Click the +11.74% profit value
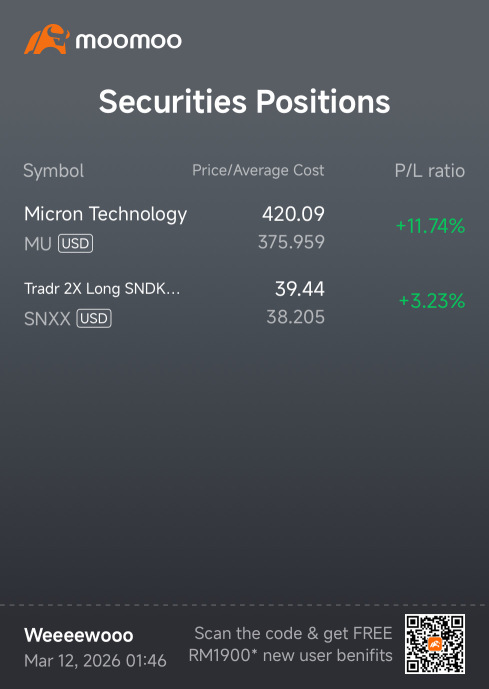 click(x=430, y=226)
